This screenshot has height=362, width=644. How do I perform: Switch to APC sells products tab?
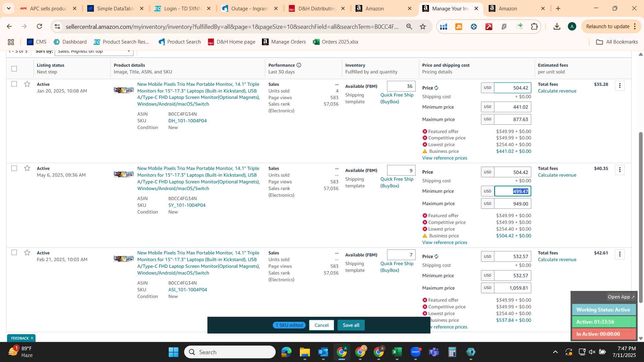49,8
